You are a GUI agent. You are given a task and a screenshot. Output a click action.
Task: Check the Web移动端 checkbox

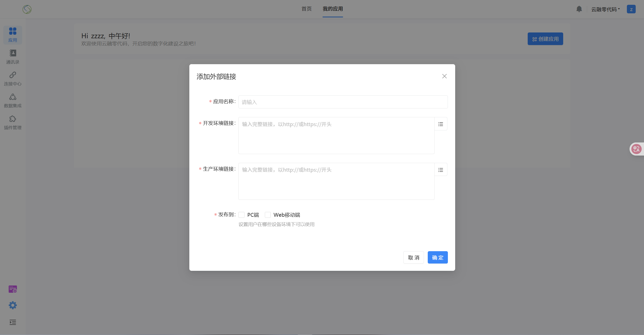(268, 215)
